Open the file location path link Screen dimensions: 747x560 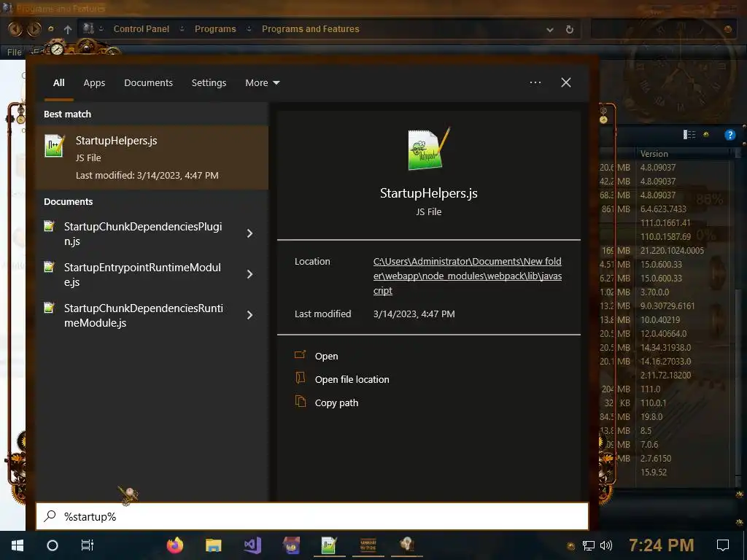[x=468, y=276]
